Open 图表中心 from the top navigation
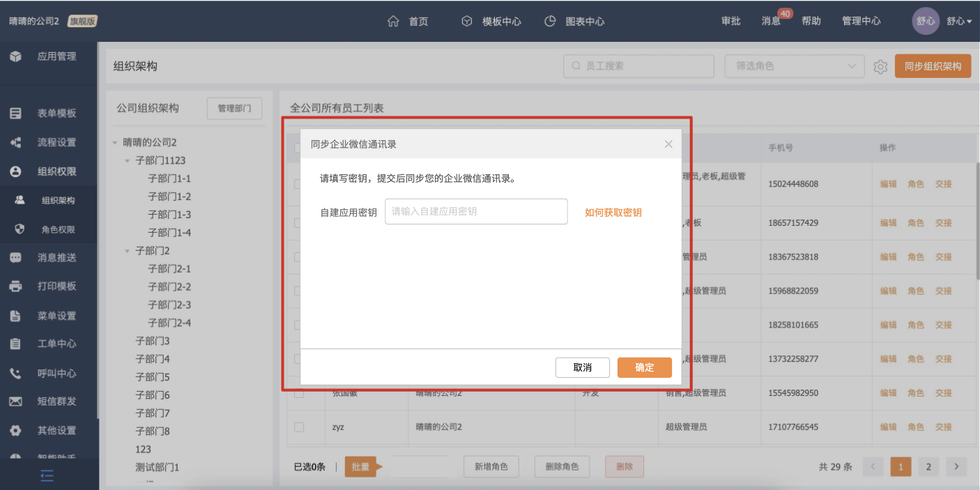Image resolution: width=980 pixels, height=490 pixels. pyautogui.click(x=574, y=22)
